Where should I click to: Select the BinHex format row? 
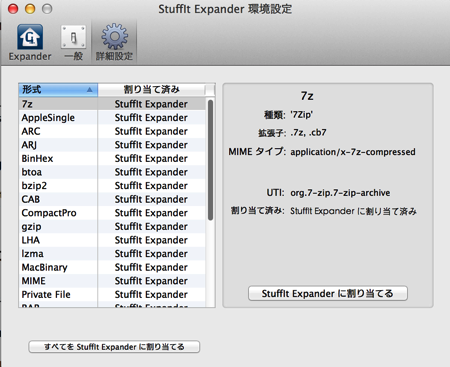pyautogui.click(x=112, y=159)
